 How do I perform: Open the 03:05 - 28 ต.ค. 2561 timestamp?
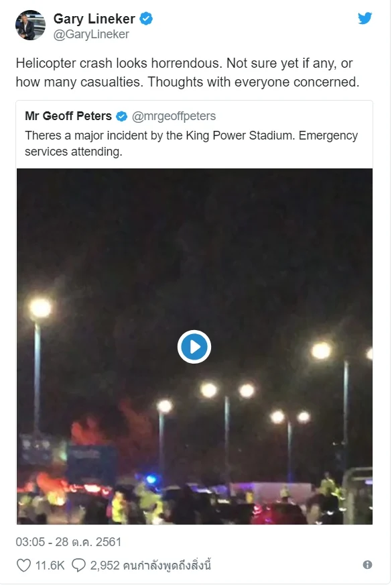click(68, 541)
